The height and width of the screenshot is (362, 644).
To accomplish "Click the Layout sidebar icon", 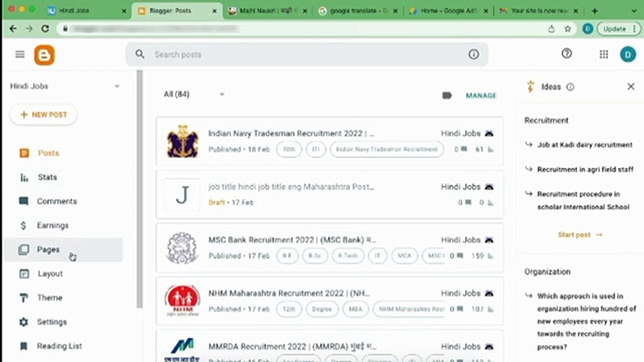I will [24, 274].
